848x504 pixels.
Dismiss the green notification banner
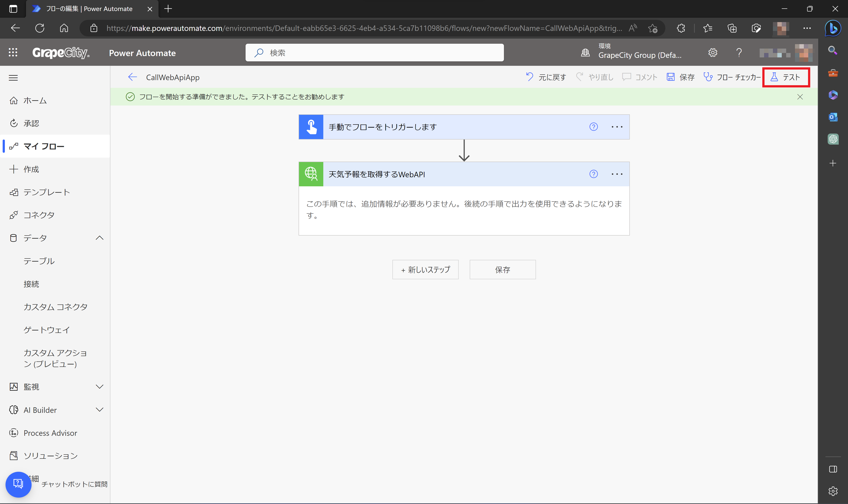coord(800,97)
